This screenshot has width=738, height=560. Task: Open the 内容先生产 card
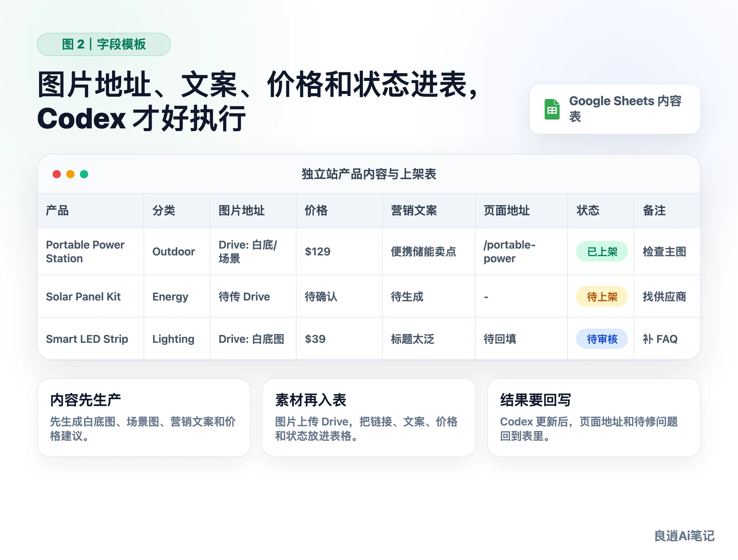[144, 418]
